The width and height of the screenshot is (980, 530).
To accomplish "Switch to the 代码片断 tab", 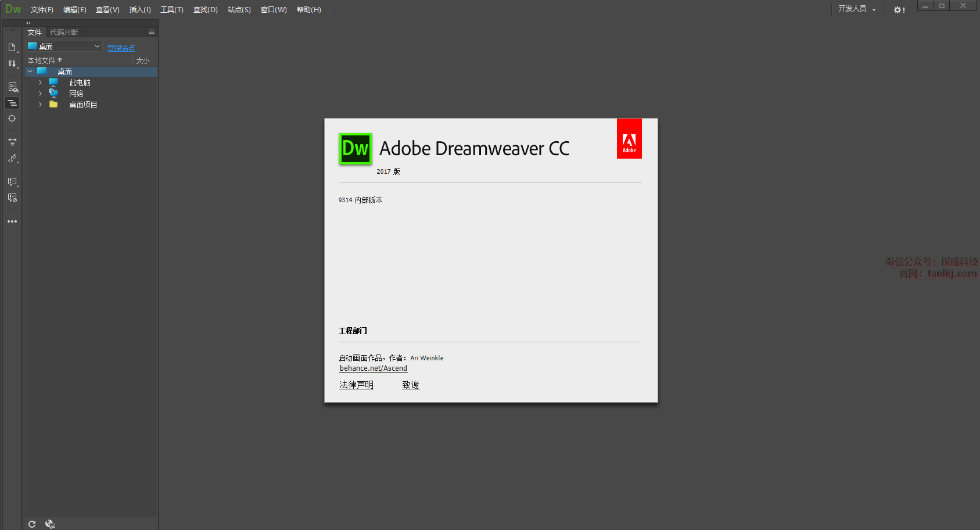I will point(64,33).
